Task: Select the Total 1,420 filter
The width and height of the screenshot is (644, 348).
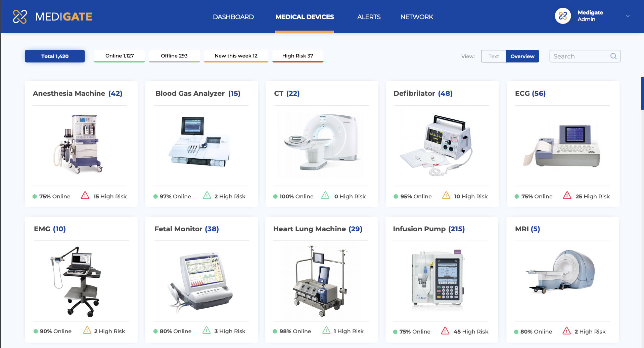Action: [x=55, y=56]
